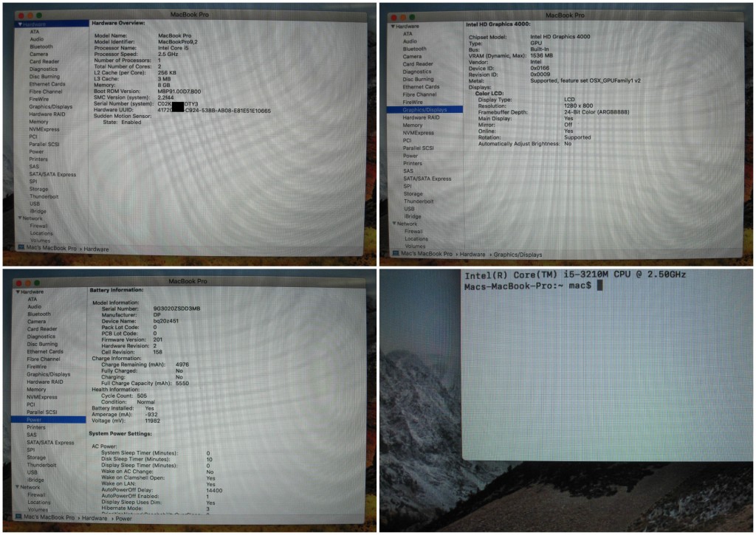Click Mac's MacBook Pro in Battery window path bar
This screenshot has width=756, height=535.
click(49, 517)
